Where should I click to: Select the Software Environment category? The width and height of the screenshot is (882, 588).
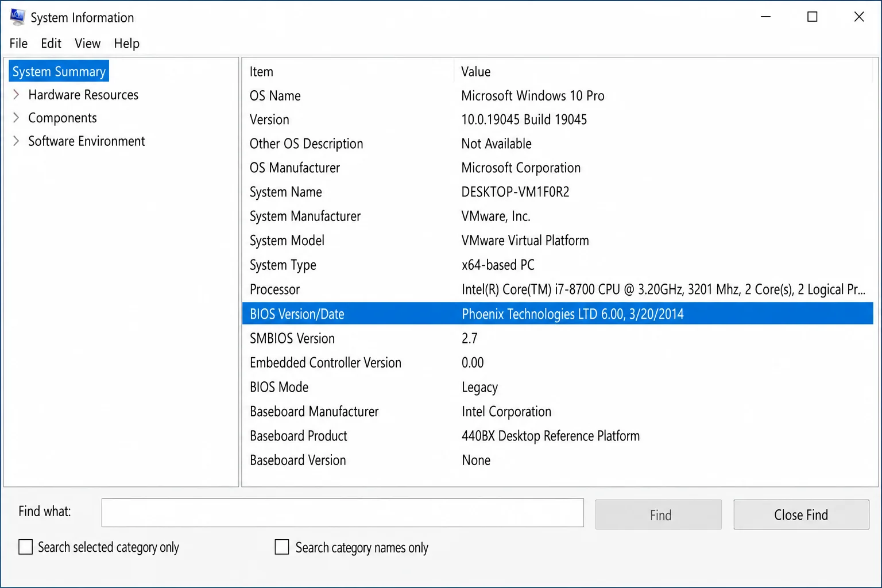click(x=87, y=141)
